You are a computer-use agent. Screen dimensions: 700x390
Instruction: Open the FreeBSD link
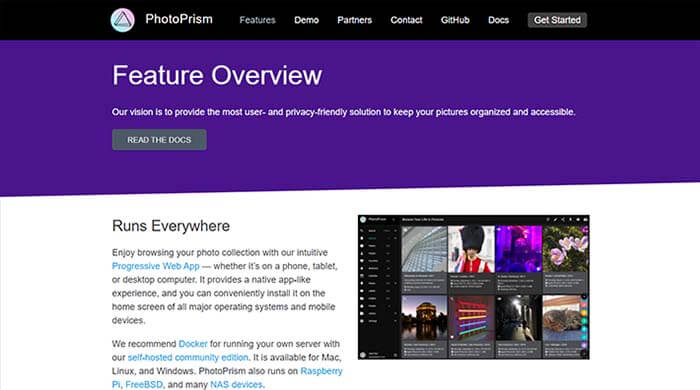(144, 385)
